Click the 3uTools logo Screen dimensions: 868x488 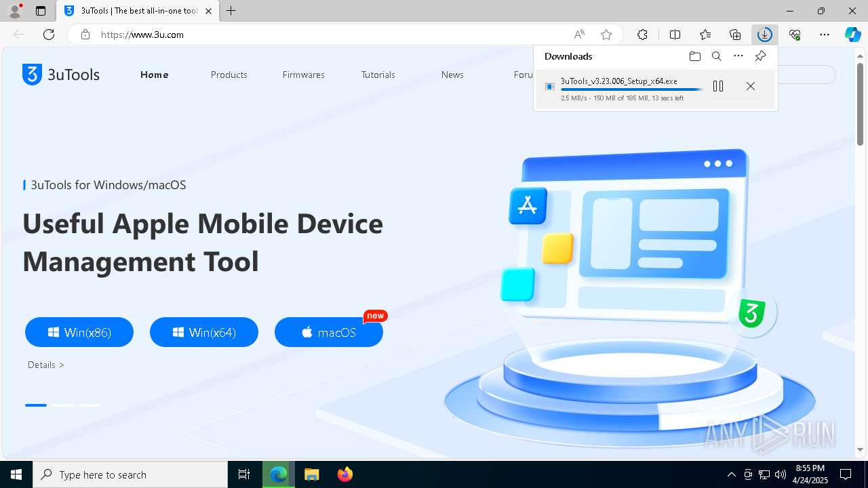click(61, 75)
